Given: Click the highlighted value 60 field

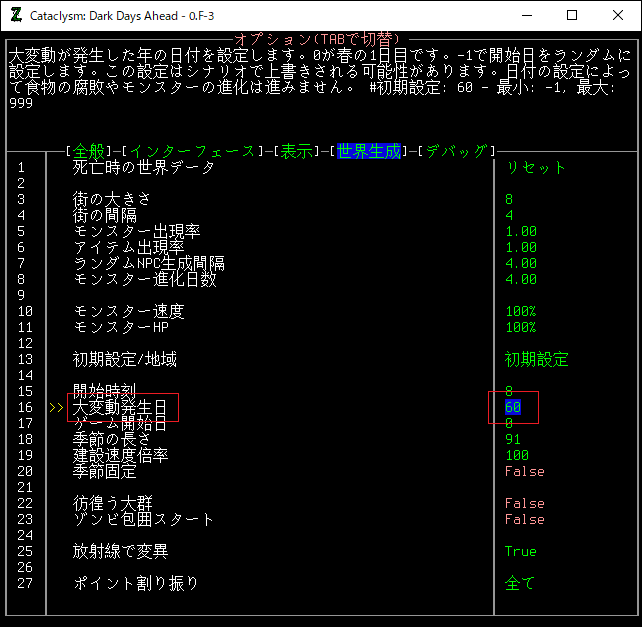Looking at the screenshot, I should (514, 407).
